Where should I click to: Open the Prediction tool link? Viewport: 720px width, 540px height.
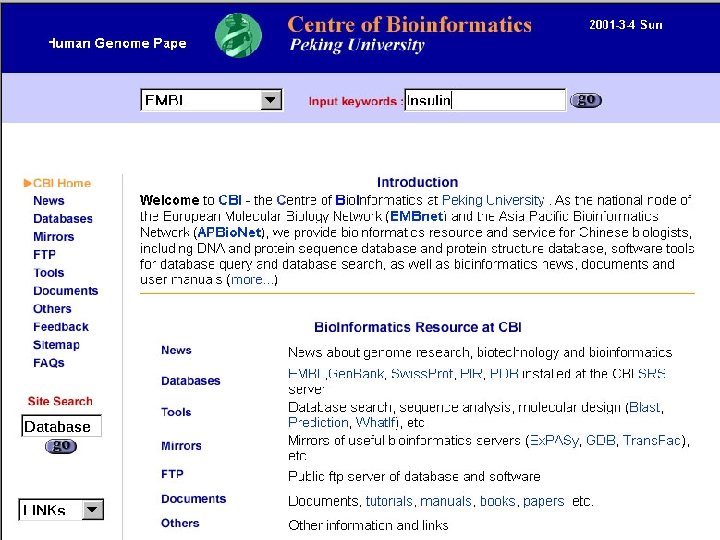point(318,422)
